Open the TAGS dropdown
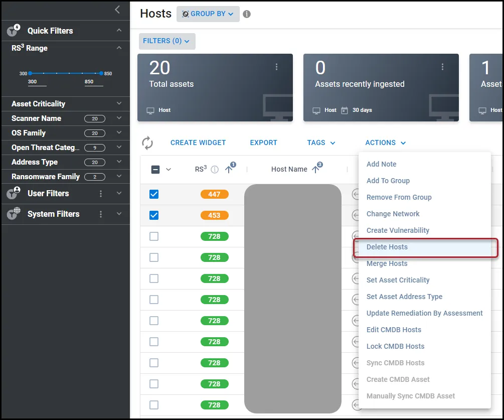Image resolution: width=504 pixels, height=420 pixels. point(321,143)
